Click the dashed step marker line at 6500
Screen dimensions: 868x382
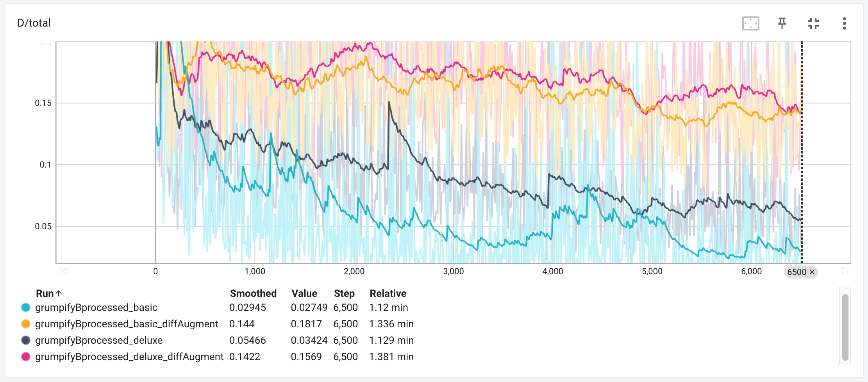802,152
